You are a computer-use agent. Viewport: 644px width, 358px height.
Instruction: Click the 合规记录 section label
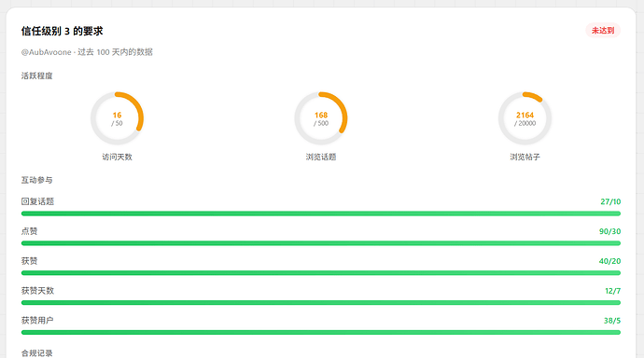pyautogui.click(x=37, y=353)
